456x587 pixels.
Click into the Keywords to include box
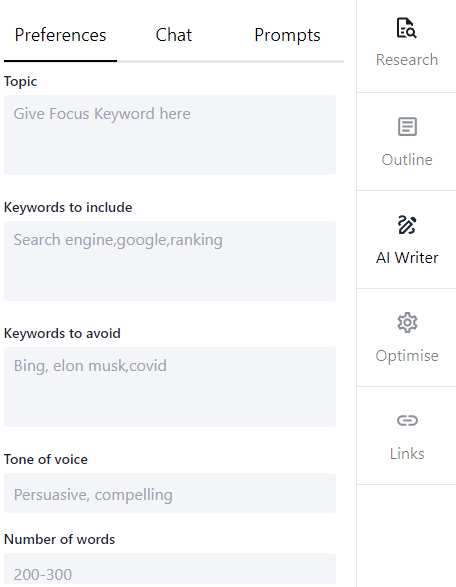170,261
